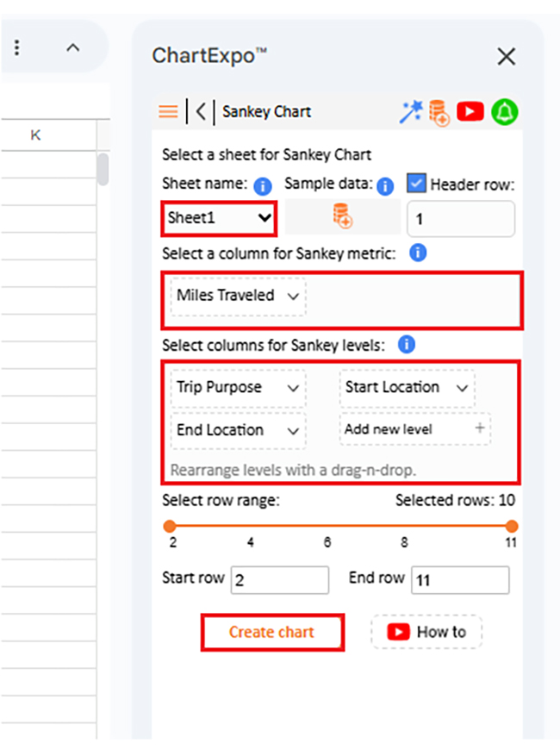
Task: Click the info icon for Sankey levels
Action: (407, 344)
